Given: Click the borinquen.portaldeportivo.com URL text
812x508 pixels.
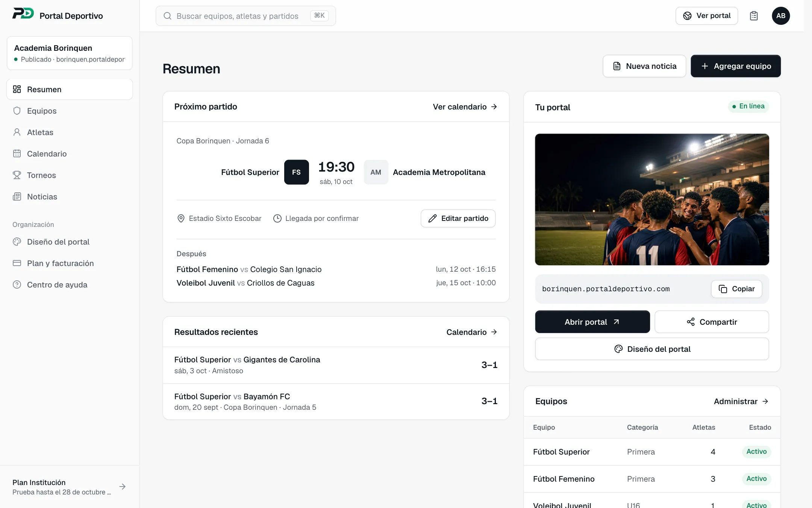Looking at the screenshot, I should tap(606, 289).
